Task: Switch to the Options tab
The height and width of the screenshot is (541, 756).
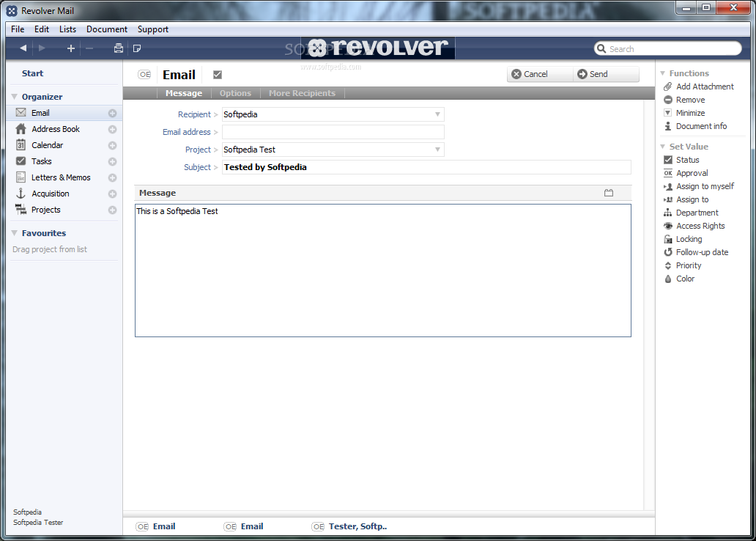Action: click(235, 93)
